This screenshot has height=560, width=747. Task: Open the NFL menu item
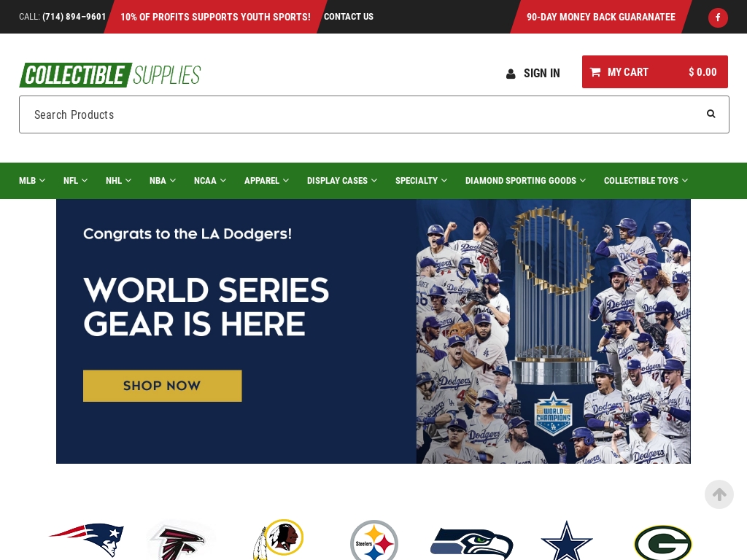(75, 181)
